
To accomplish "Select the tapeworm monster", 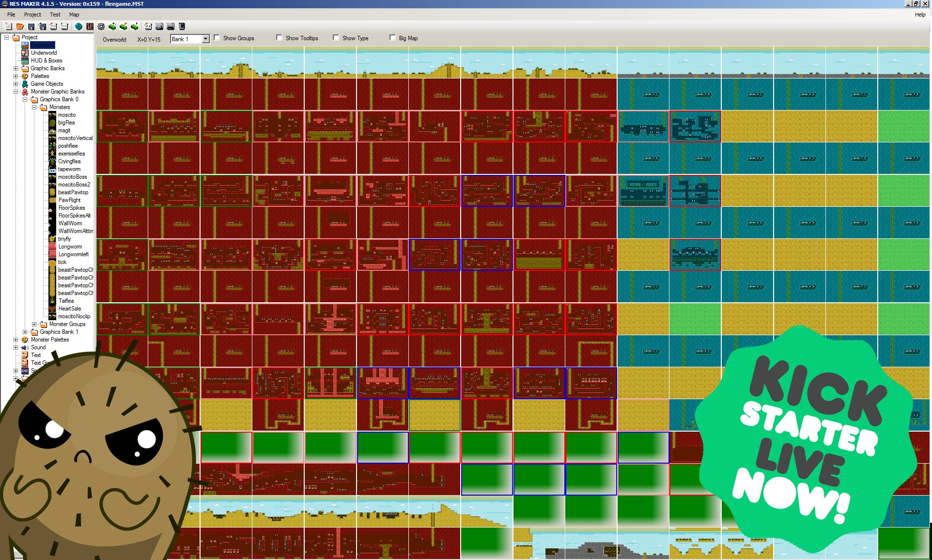I will (69, 169).
